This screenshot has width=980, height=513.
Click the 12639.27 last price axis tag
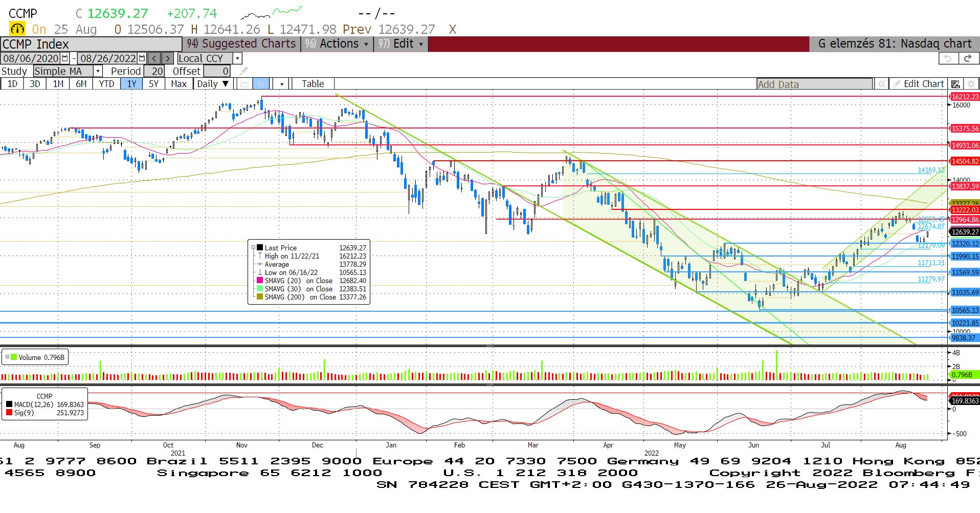(965, 232)
